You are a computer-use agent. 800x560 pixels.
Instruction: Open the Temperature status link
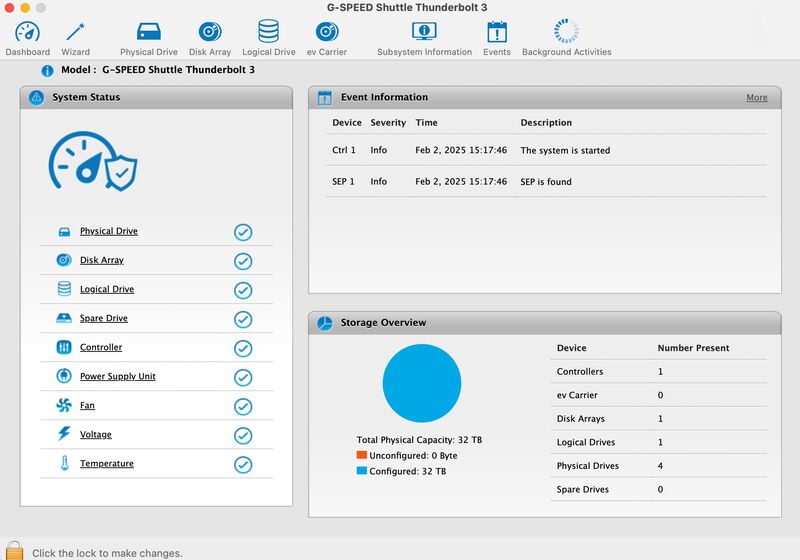tap(107, 464)
